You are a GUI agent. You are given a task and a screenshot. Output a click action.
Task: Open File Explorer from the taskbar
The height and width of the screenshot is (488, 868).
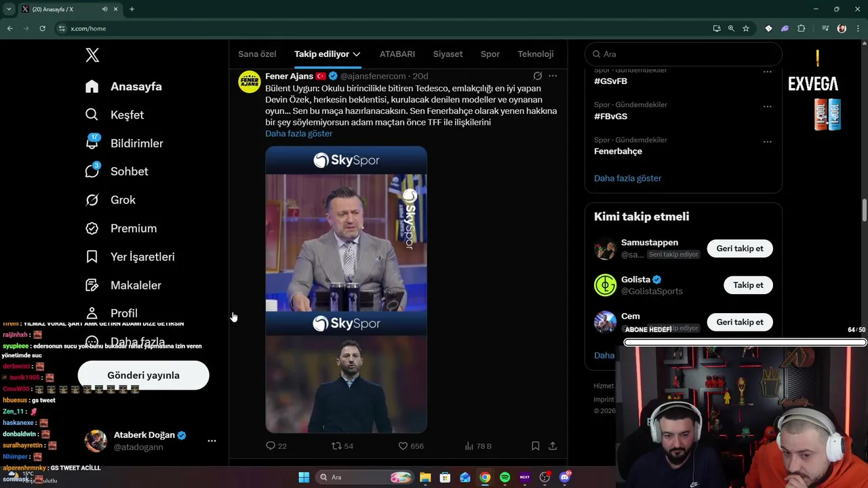pyautogui.click(x=425, y=477)
